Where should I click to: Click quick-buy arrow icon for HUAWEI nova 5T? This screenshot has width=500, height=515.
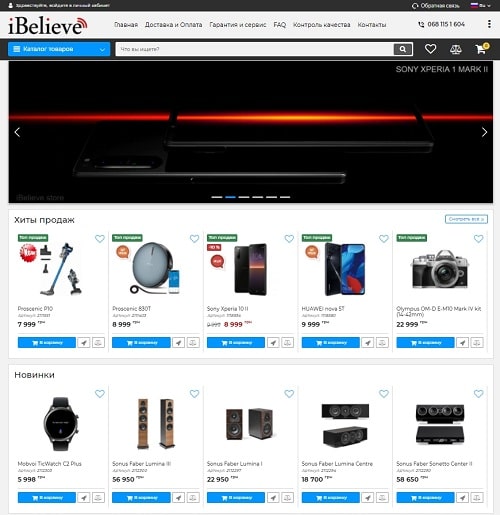click(x=368, y=342)
